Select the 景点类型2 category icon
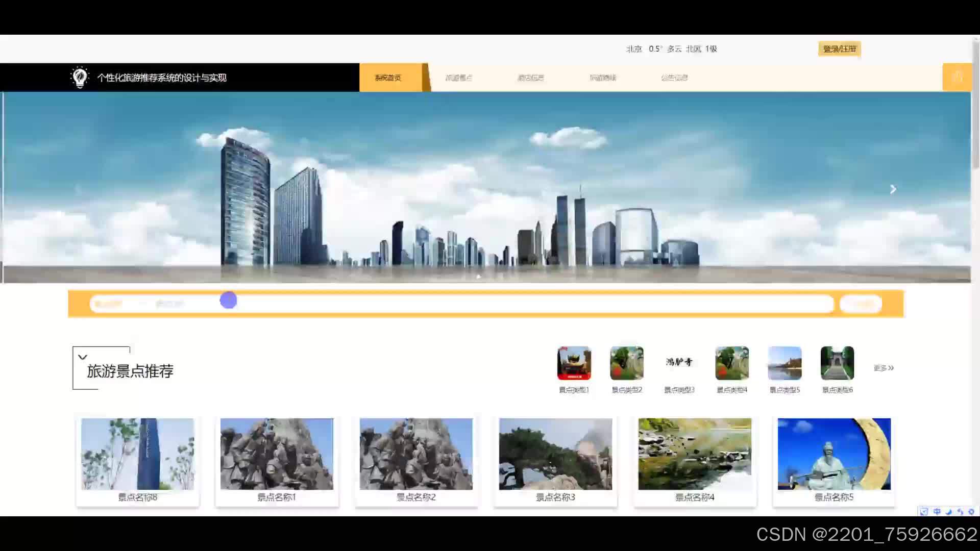The image size is (980, 551). point(626,363)
